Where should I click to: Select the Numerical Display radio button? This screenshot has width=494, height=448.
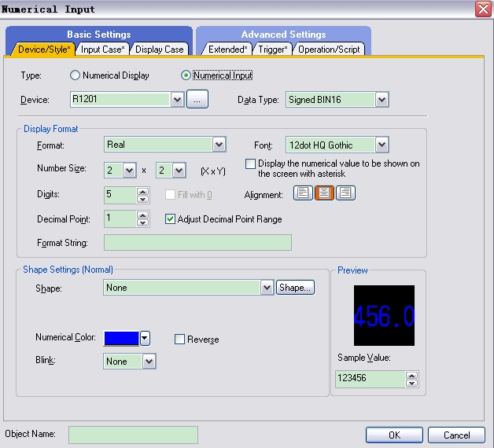(76, 76)
